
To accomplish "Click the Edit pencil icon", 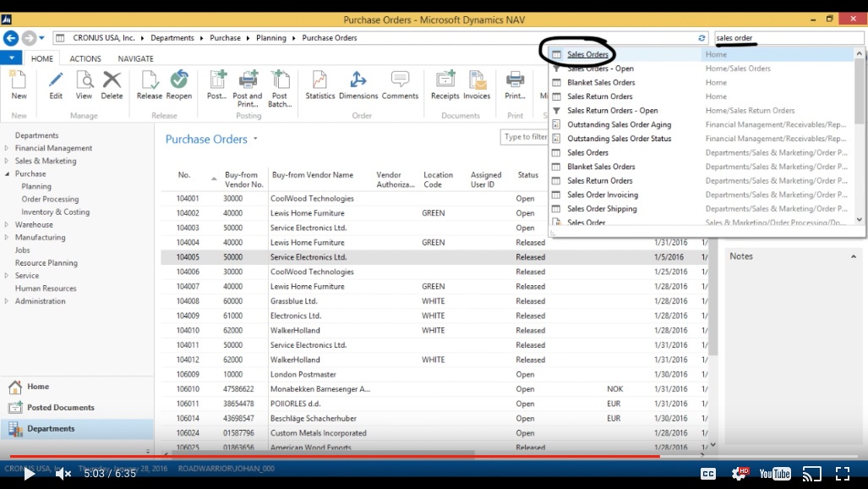I will (56, 80).
